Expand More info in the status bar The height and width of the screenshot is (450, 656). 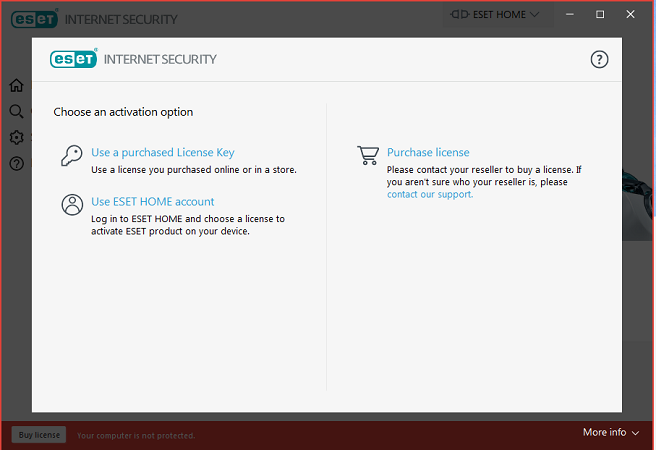tap(611, 432)
